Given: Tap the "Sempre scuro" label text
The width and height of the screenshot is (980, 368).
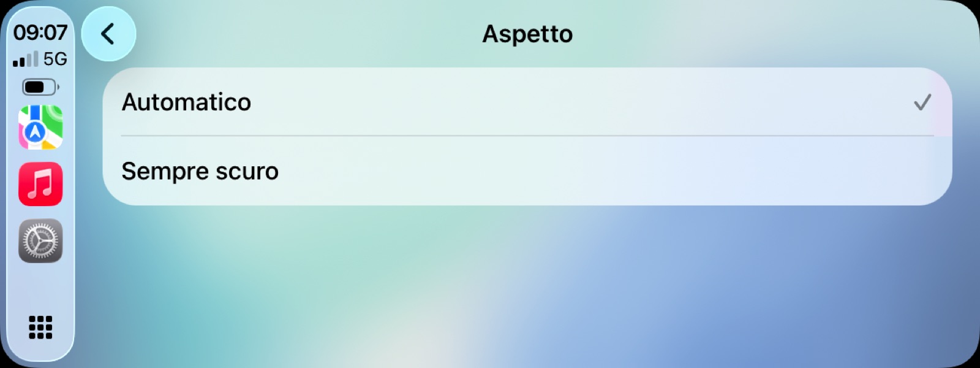Looking at the screenshot, I should tap(200, 171).
